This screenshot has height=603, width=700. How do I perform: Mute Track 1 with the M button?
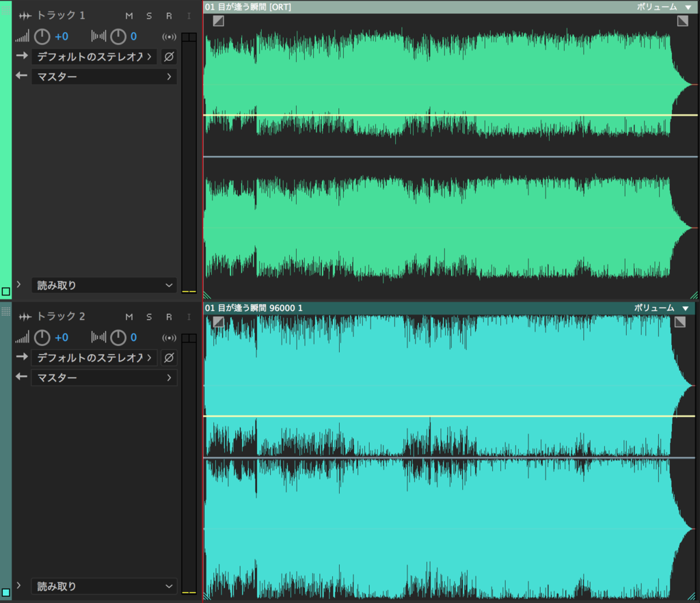point(129,16)
